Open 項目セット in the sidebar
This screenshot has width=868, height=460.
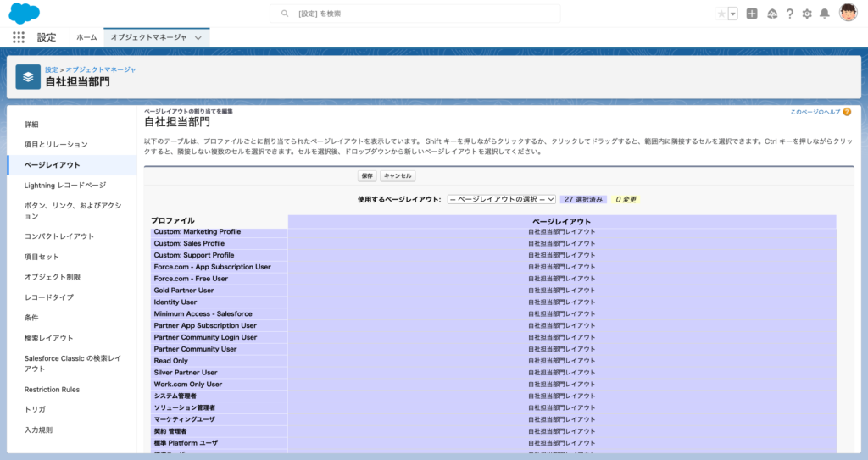[x=72, y=257]
